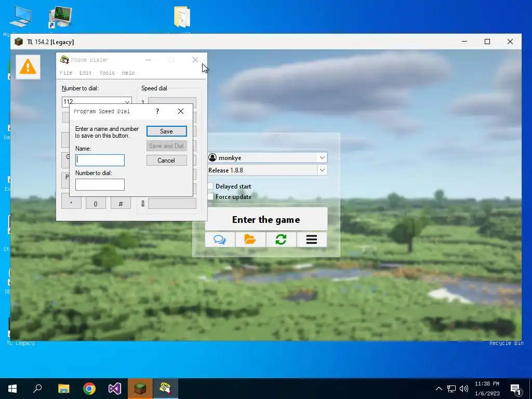Open the Windows Start menu
532x399 pixels.
coord(12,389)
